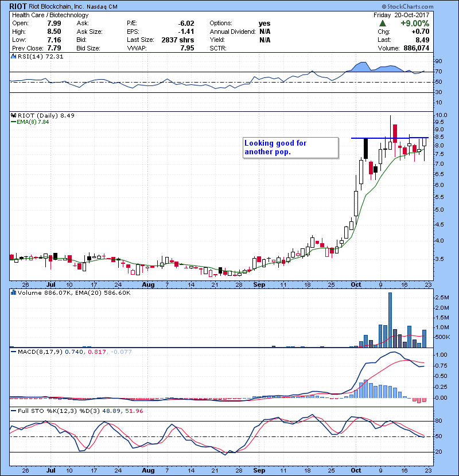459x476 pixels.
Task: Click the 10.0 price axis label
Action: click(x=441, y=115)
